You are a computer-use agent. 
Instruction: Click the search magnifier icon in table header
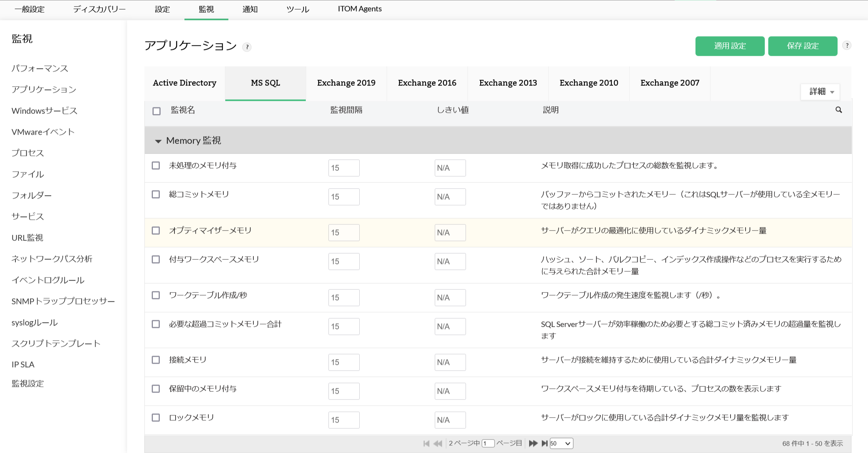coord(838,110)
